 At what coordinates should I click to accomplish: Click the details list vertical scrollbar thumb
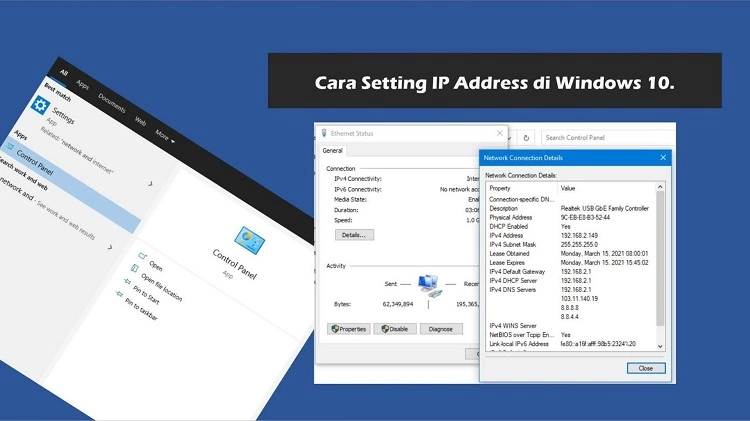pos(660,258)
